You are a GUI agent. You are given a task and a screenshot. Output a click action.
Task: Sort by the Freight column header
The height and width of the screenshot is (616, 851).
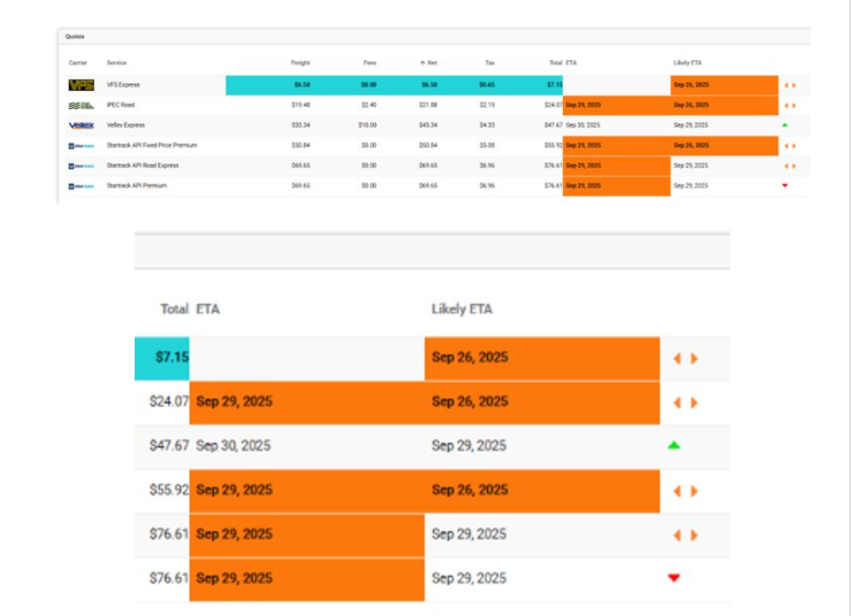(x=300, y=63)
